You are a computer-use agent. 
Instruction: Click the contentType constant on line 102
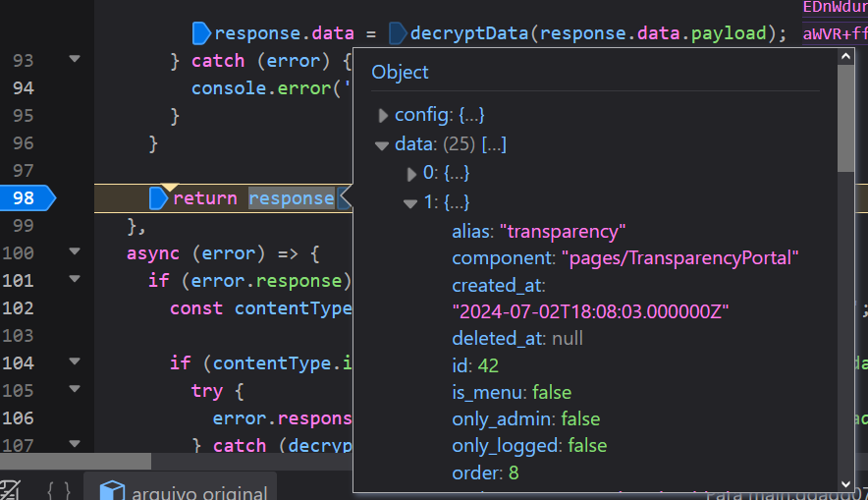pos(293,308)
